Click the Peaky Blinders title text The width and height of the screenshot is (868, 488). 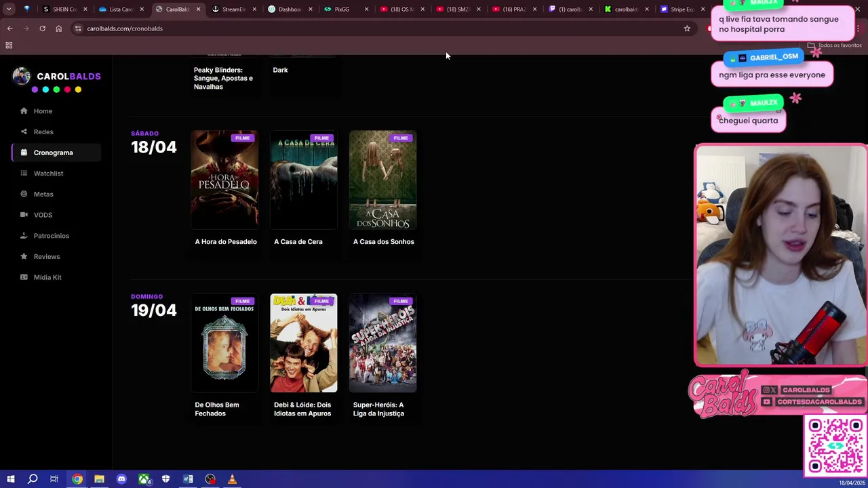point(223,78)
